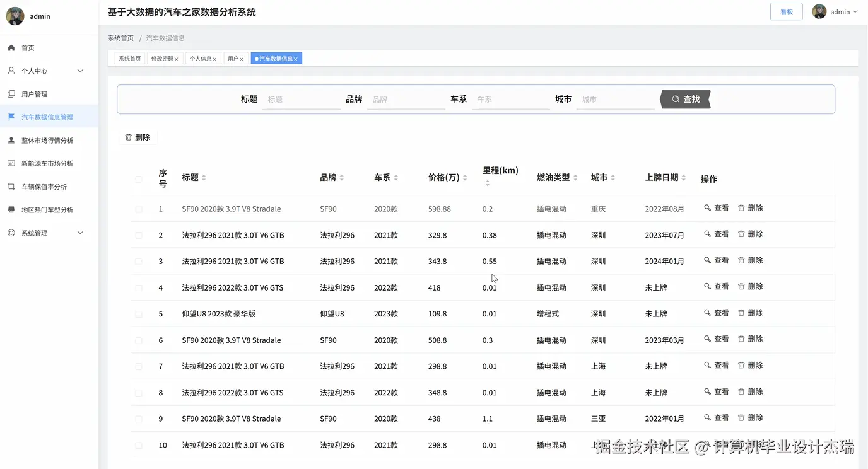Click 查看 magnifier icon in row 2
The image size is (868, 469).
[708, 234]
